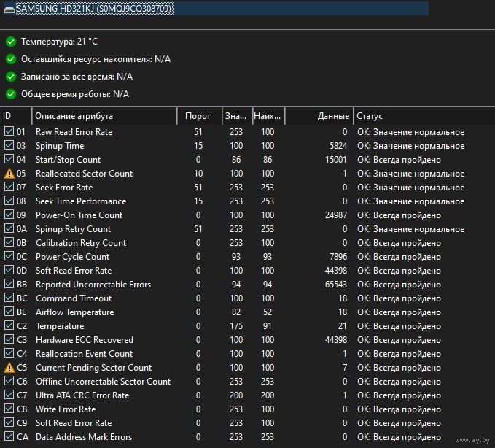Screen dimensions: 495x448
Task: Click green check icon beside Записано за всё время
Action: pos(10,77)
